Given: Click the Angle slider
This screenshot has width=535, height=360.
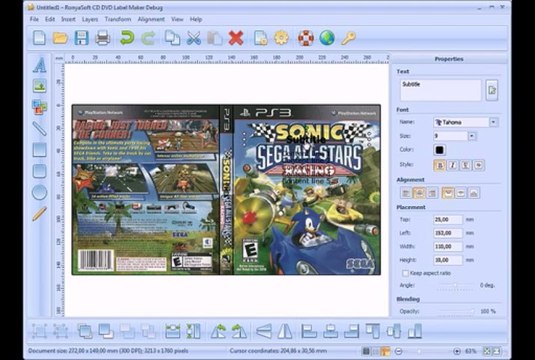Looking at the screenshot, I should 456,285.
